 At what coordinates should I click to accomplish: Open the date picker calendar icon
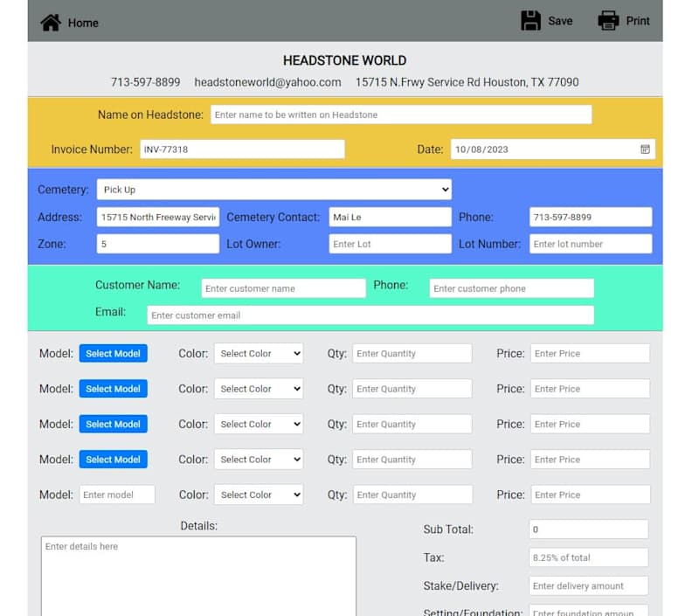point(645,149)
